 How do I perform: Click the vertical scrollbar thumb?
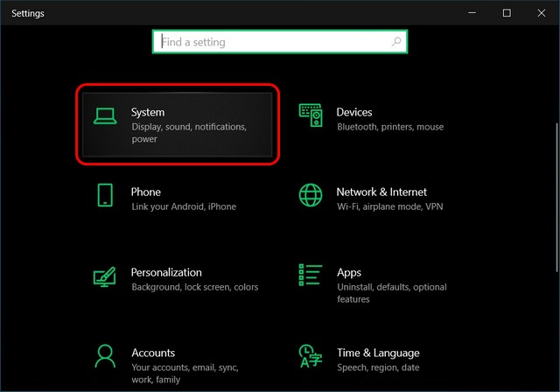[556, 198]
